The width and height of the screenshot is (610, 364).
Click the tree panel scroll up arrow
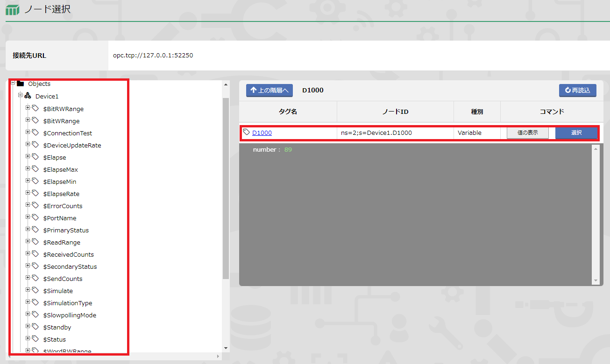coord(226,84)
